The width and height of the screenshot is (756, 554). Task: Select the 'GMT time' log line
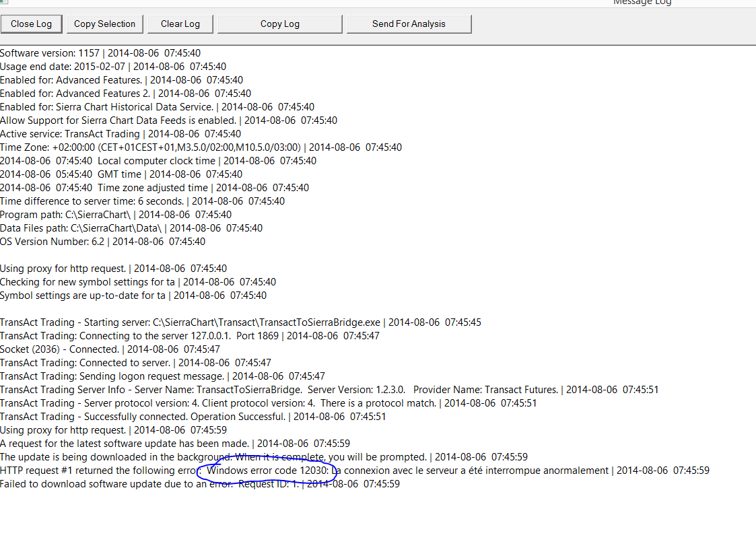click(121, 174)
